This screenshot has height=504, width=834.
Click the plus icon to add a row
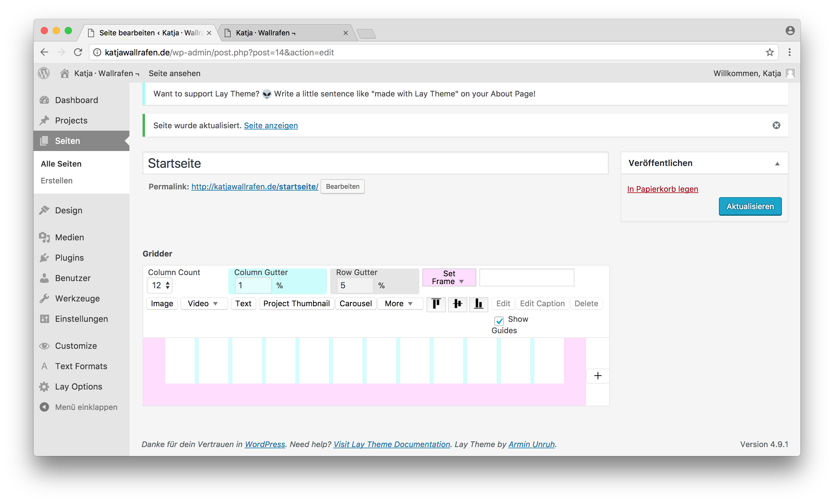tap(597, 376)
